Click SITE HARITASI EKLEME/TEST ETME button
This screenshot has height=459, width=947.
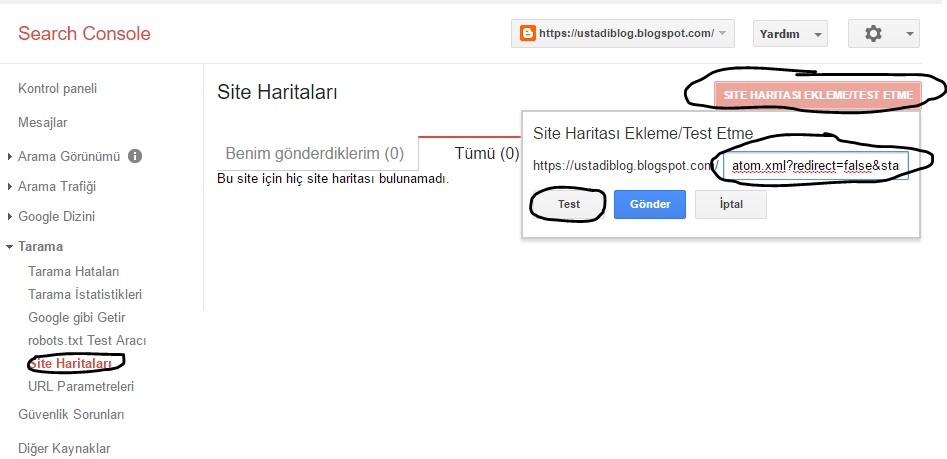tap(818, 95)
